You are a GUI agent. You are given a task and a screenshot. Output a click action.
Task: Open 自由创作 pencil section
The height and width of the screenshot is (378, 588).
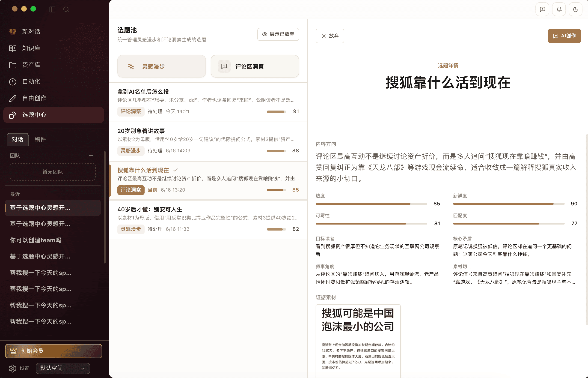coord(54,98)
